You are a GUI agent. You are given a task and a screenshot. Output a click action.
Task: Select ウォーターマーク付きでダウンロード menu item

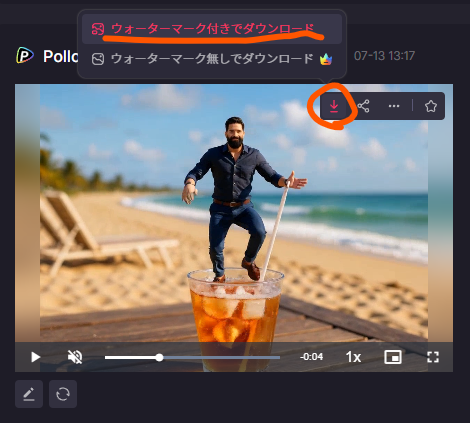coord(212,29)
